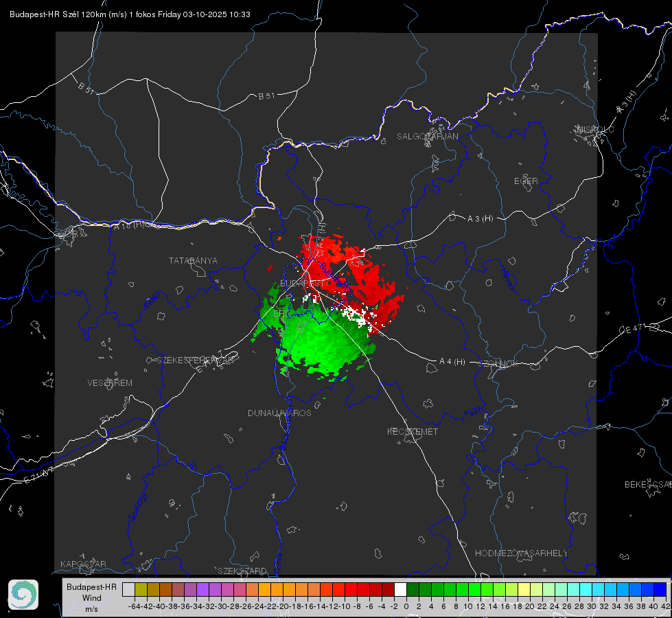This screenshot has height=618, width=672.
Task: Select the bright green swatch between 10 and 12
Action: click(x=474, y=589)
